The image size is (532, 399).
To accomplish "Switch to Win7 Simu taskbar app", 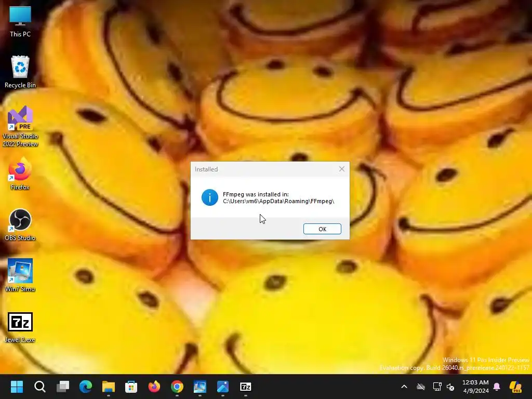I will pyautogui.click(x=200, y=387).
